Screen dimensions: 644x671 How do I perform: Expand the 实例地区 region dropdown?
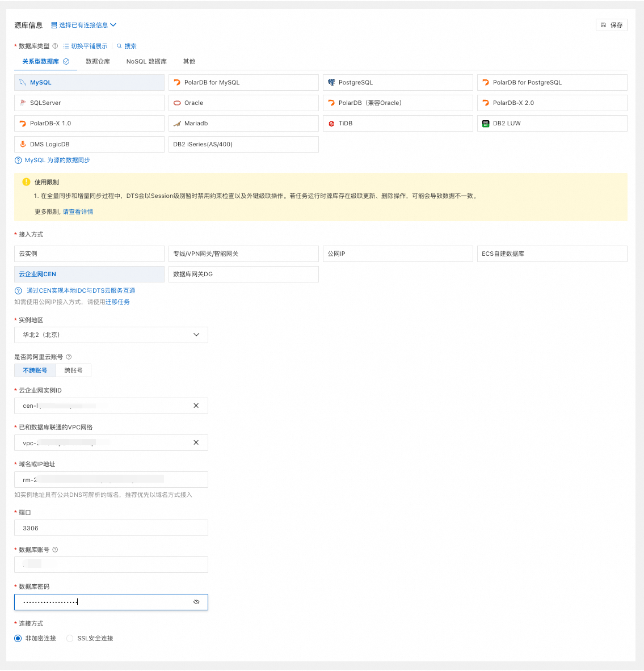(x=111, y=335)
